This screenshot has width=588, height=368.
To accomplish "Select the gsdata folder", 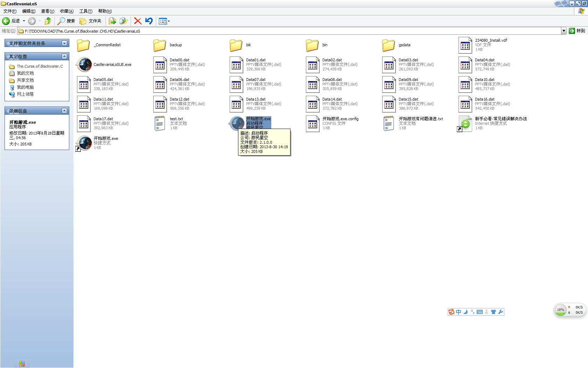I will (x=396, y=45).
